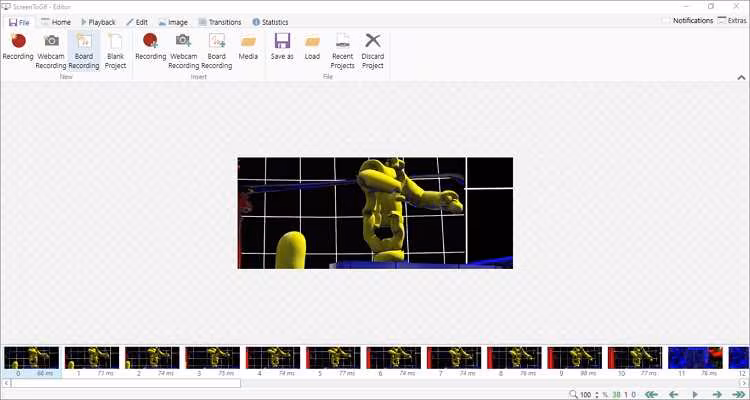Image resolution: width=750 pixels, height=400 pixels.
Task: Open the File ribbon tab
Action: (x=19, y=22)
